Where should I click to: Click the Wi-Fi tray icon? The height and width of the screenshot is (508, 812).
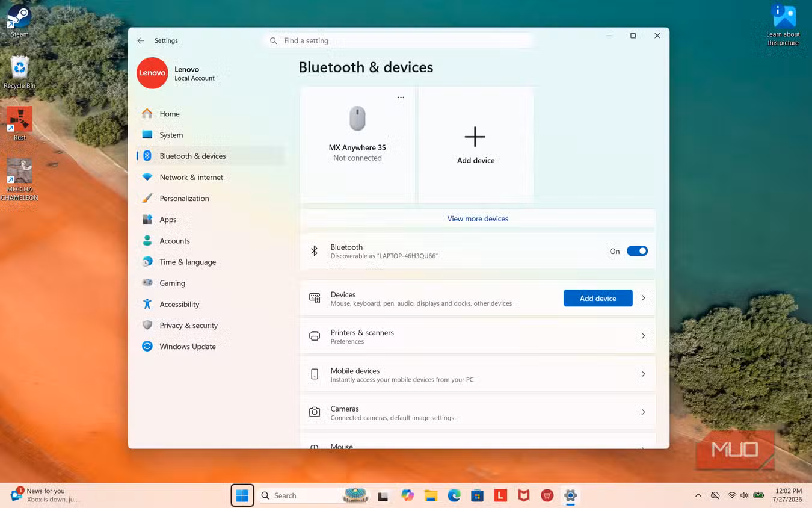[732, 495]
